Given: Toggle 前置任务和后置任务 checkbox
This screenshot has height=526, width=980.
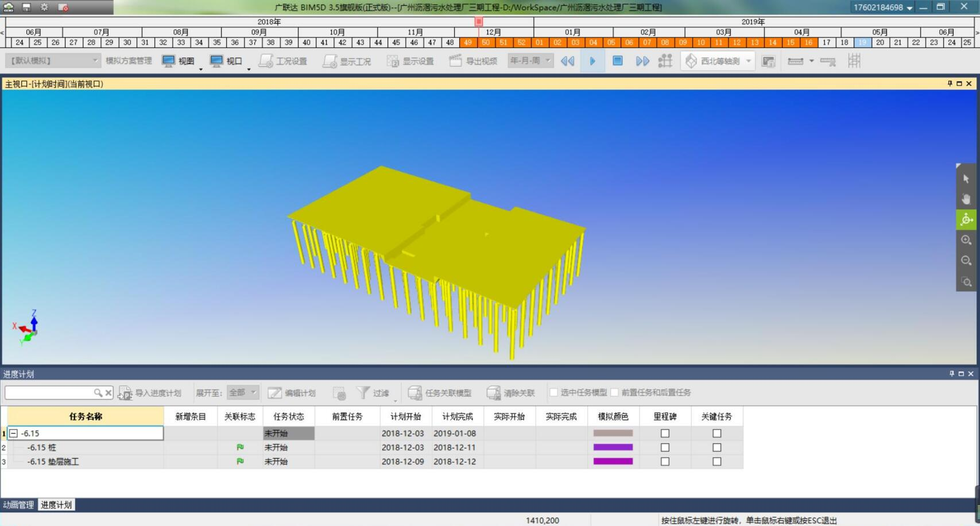Looking at the screenshot, I should coord(614,392).
